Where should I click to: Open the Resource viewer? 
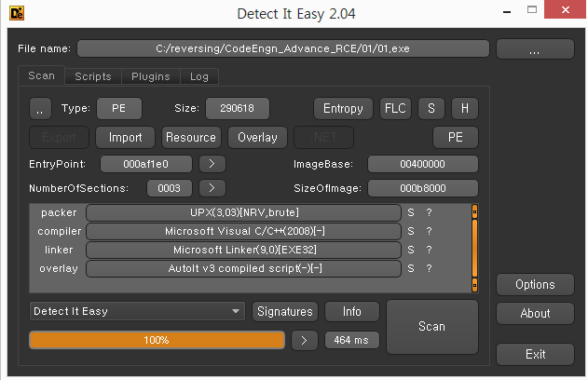(191, 138)
